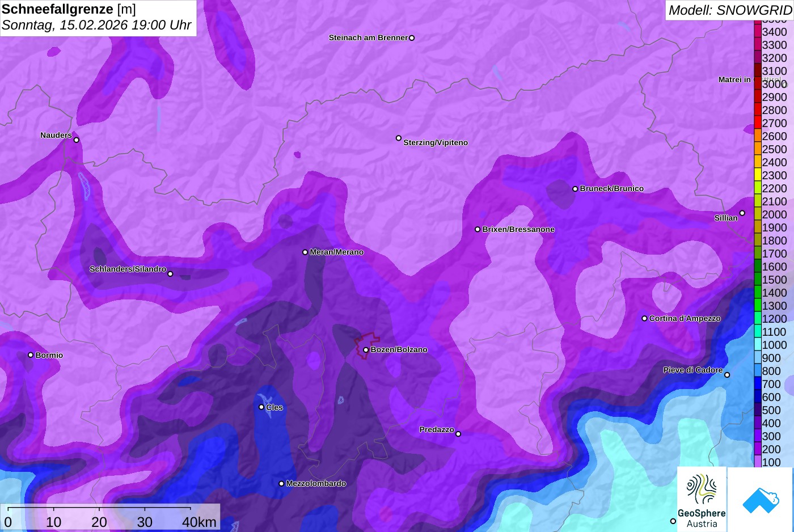
Task: Pick the blue legend swatch for 700 m
Action: (758, 384)
